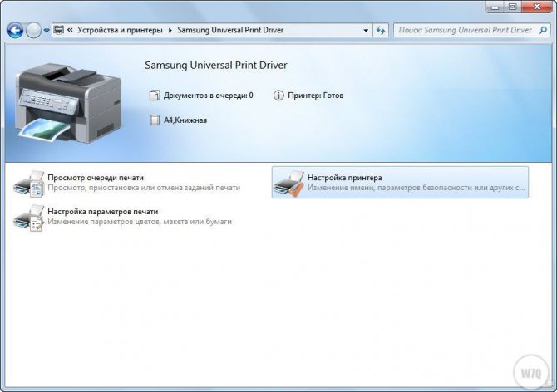
Task: Select Документов в очереди: 0 text
Action: (208, 96)
